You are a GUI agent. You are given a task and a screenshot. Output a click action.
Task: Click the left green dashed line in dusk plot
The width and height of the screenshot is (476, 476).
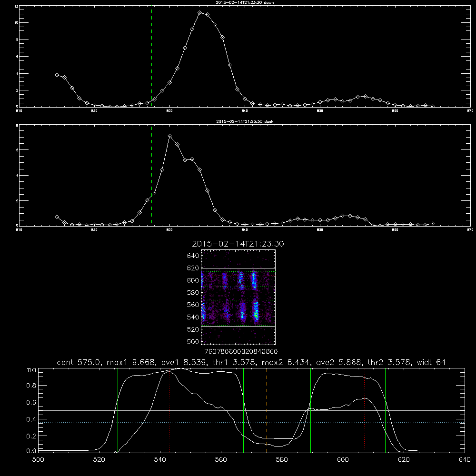click(151, 175)
